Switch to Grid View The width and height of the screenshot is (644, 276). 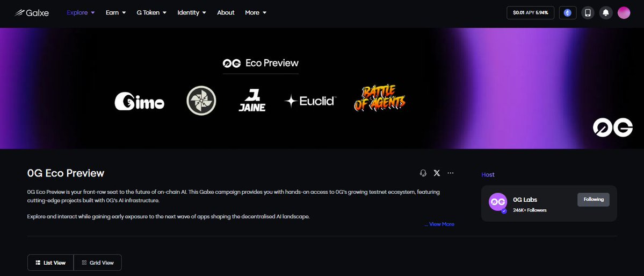tap(98, 263)
